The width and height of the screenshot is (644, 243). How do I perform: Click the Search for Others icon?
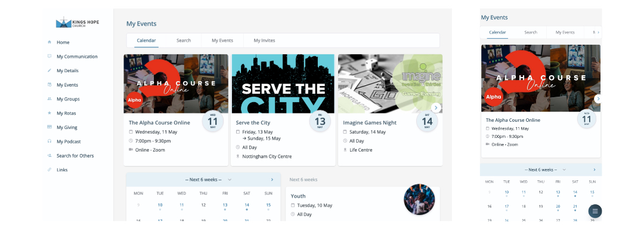[49, 155]
